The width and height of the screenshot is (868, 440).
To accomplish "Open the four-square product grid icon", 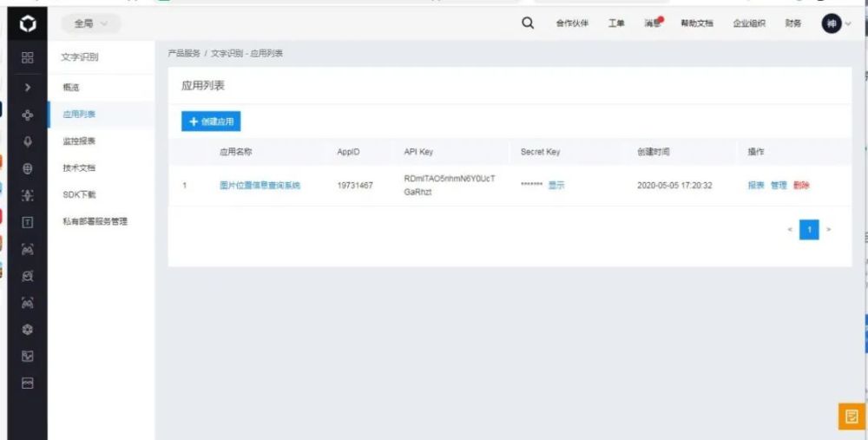I will 27,57.
